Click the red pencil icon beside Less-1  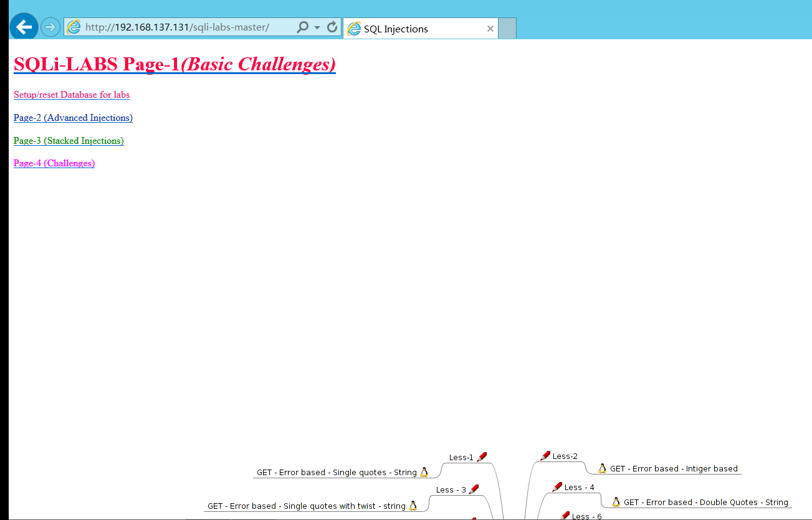(x=481, y=457)
